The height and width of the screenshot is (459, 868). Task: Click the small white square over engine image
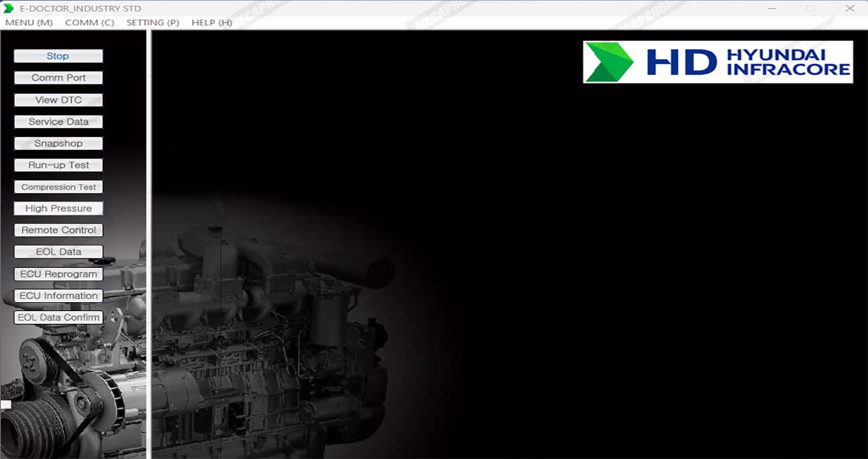pos(6,404)
